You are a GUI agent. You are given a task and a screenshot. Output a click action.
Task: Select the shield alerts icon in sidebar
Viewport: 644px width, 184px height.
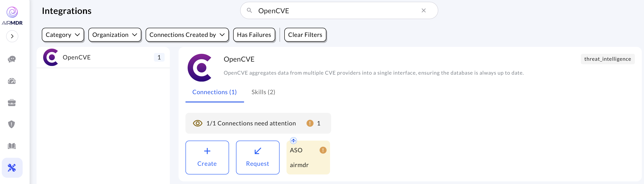12,124
